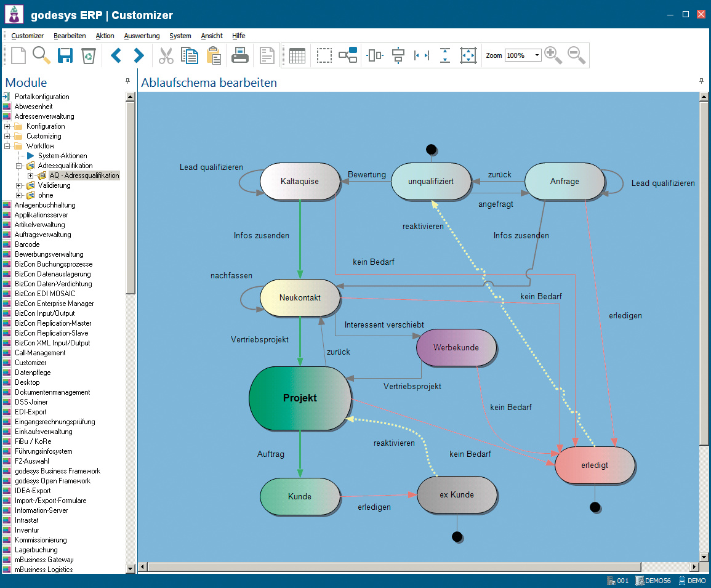Click the dashed selection rectangle tool
711x588 pixels.
point(324,55)
